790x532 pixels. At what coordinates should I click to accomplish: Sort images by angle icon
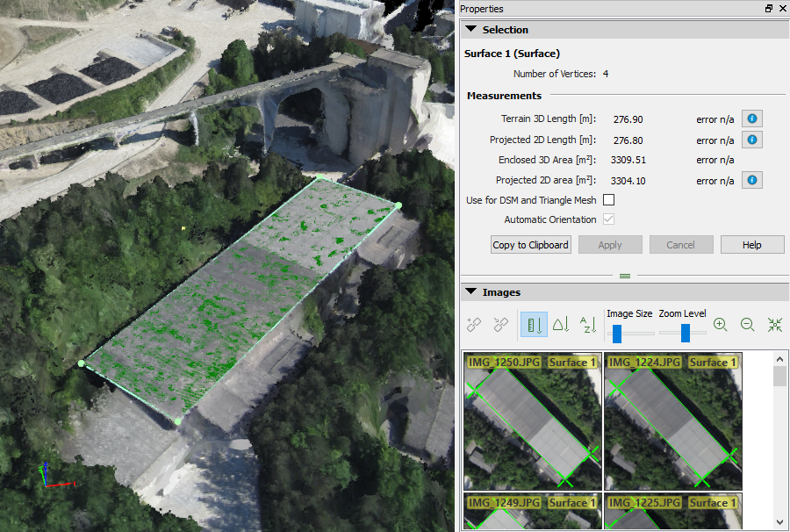click(x=561, y=325)
